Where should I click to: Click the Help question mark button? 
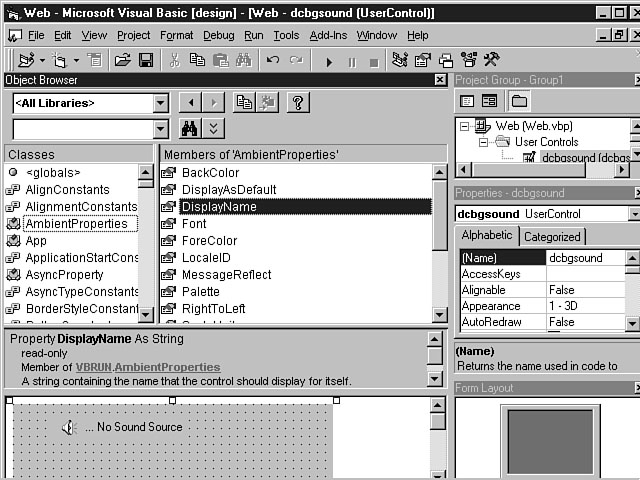pyautogui.click(x=297, y=102)
